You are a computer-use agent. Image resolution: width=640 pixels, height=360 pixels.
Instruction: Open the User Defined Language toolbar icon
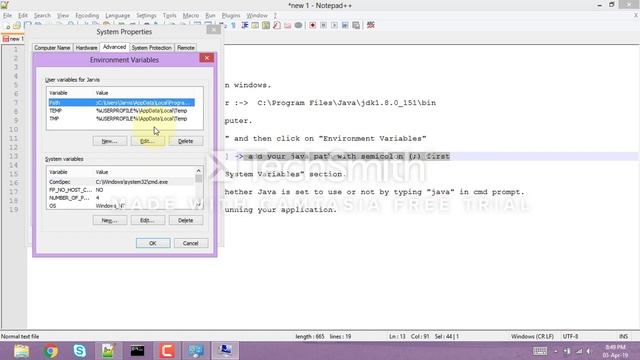tap(255, 25)
